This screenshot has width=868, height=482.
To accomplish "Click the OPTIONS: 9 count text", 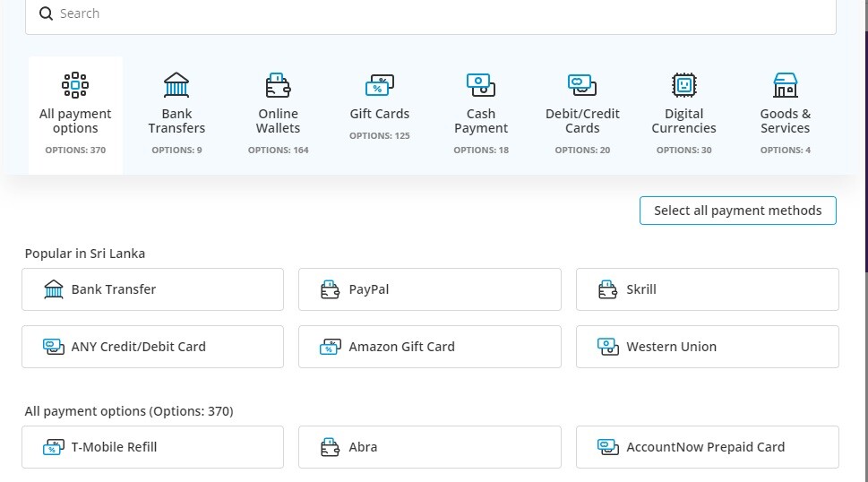I will click(176, 150).
